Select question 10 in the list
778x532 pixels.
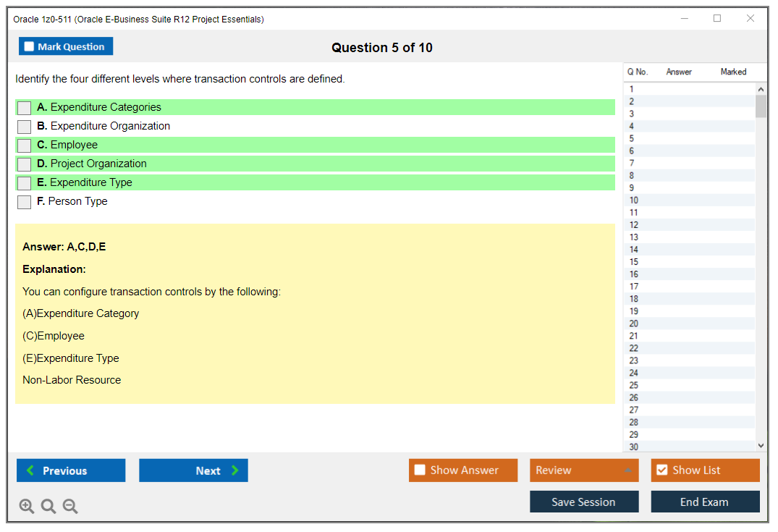pos(634,200)
